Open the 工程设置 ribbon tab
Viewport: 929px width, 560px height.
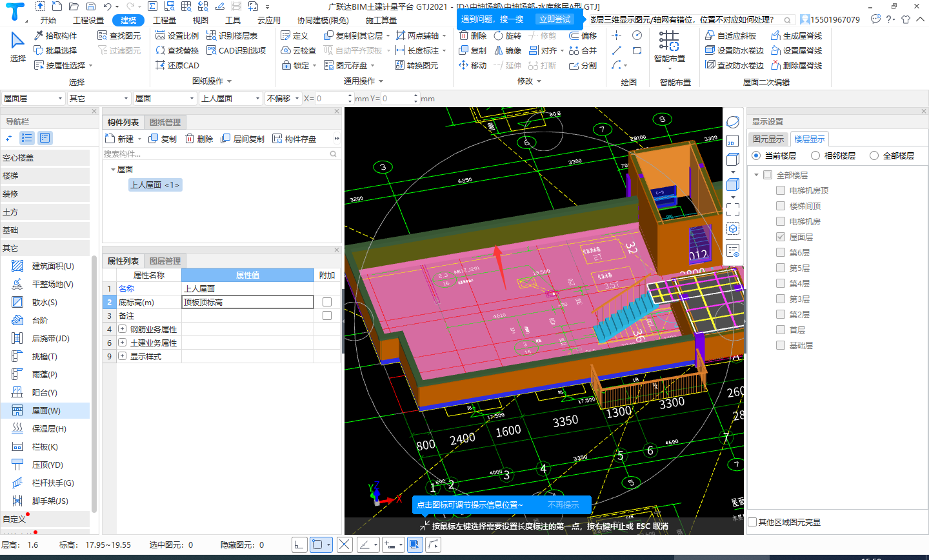[x=88, y=20]
